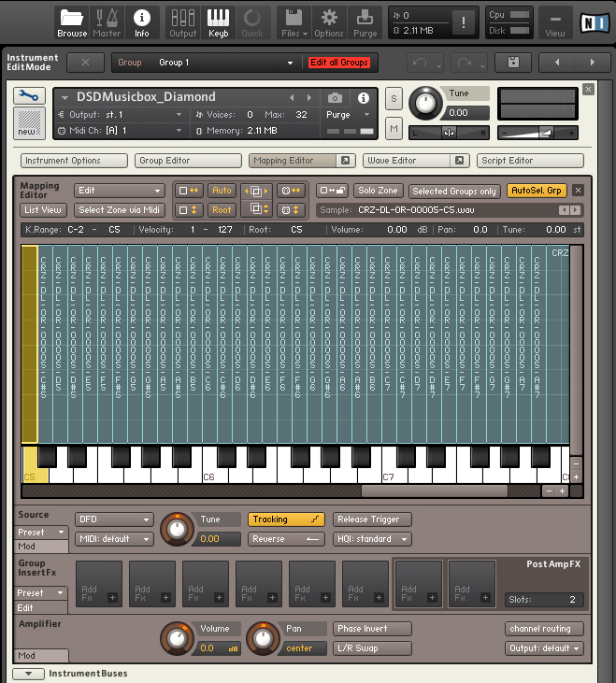Click the wrench edit mode icon
Viewport: 616px width, 683px height.
pos(29,95)
